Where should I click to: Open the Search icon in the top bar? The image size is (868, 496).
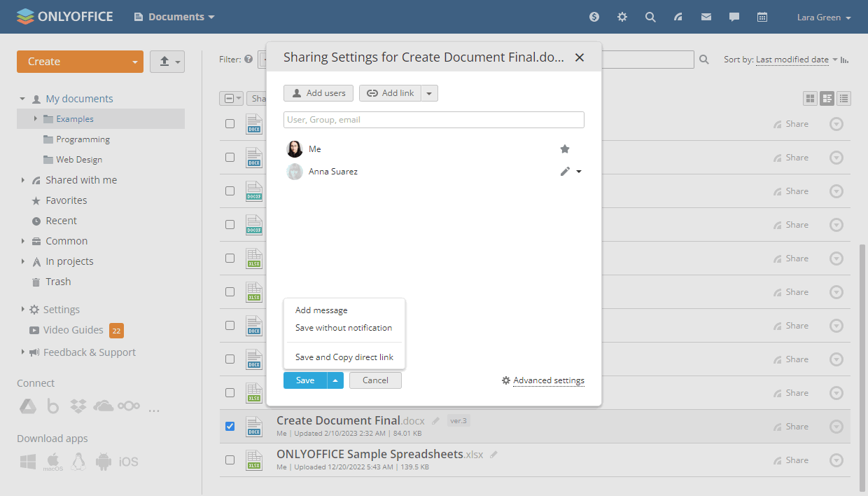click(650, 16)
